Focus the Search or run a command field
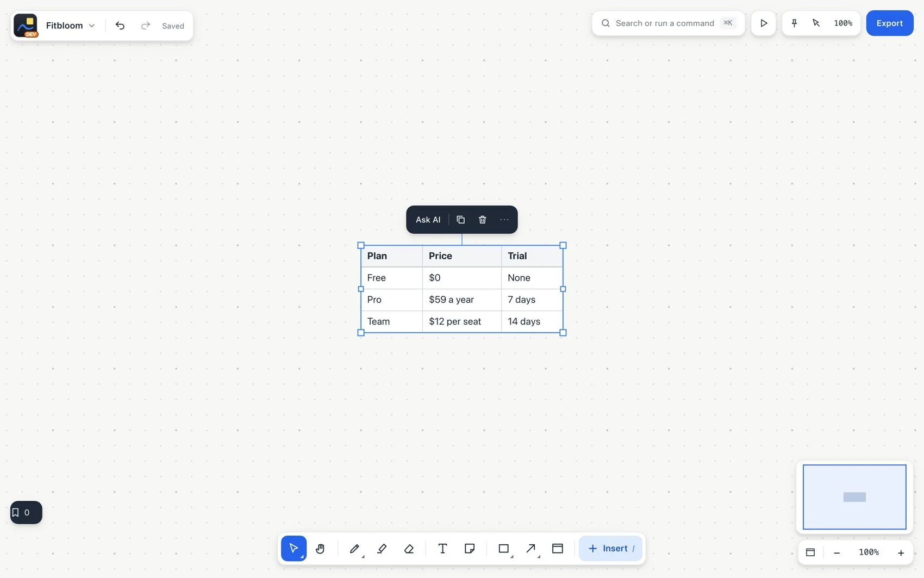This screenshot has width=924, height=578. pyautogui.click(x=668, y=23)
